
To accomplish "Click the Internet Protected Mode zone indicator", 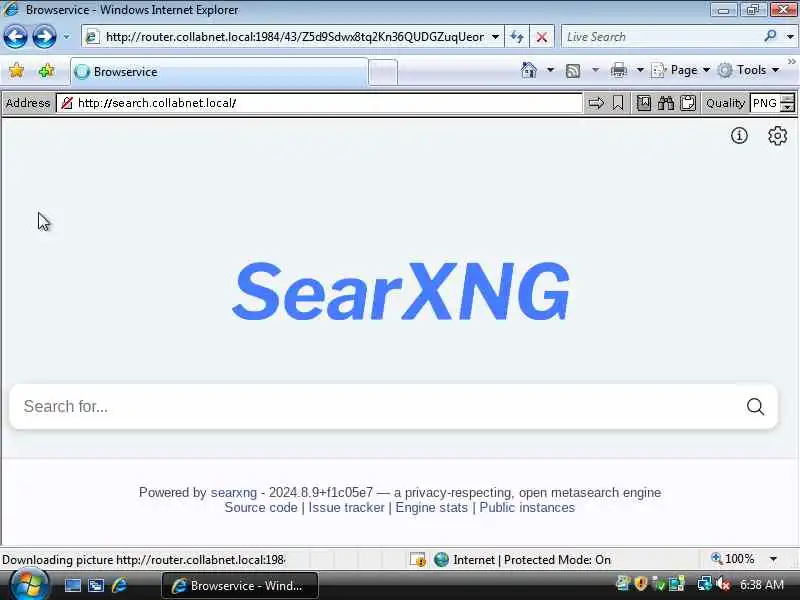I will coord(522,560).
